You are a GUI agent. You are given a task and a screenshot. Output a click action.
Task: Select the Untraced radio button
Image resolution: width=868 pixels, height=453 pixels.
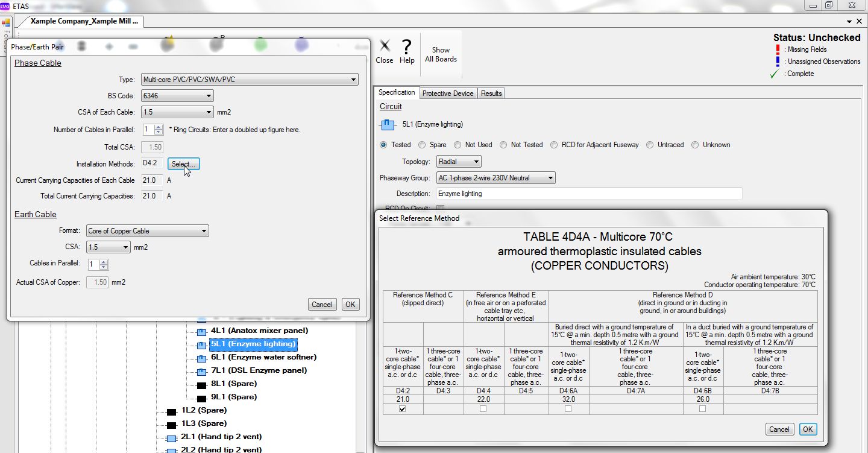650,145
